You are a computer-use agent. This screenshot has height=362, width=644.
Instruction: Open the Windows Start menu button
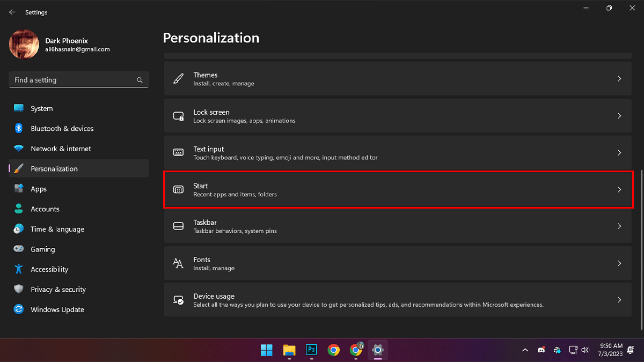point(266,350)
